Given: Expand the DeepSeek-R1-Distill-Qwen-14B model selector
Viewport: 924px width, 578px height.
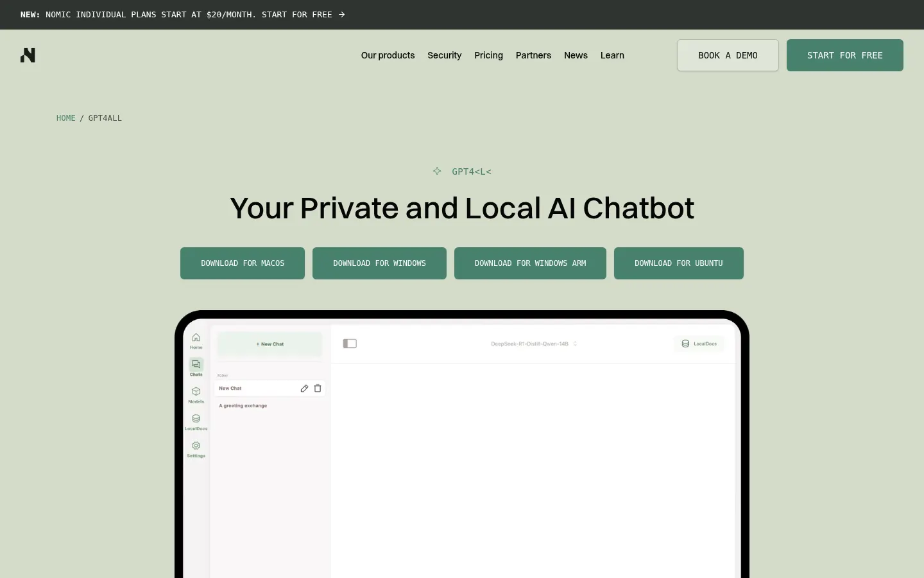Looking at the screenshot, I should click(x=534, y=344).
